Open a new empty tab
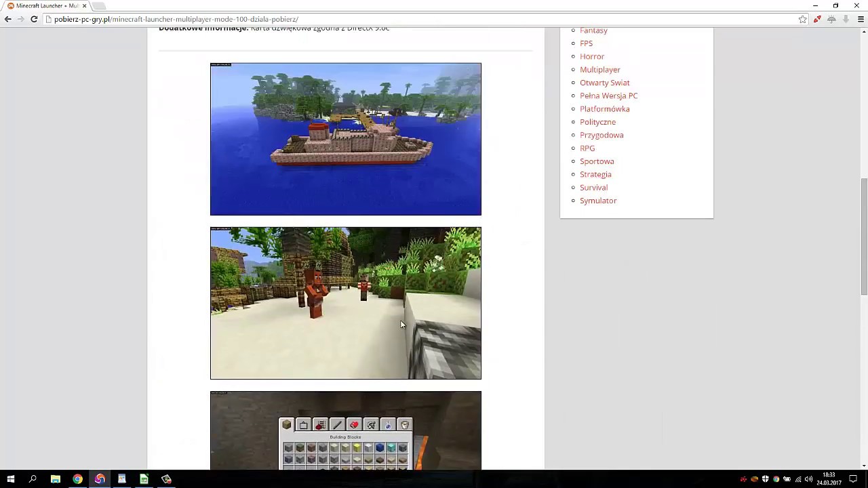The width and height of the screenshot is (868, 488). pos(99,5)
